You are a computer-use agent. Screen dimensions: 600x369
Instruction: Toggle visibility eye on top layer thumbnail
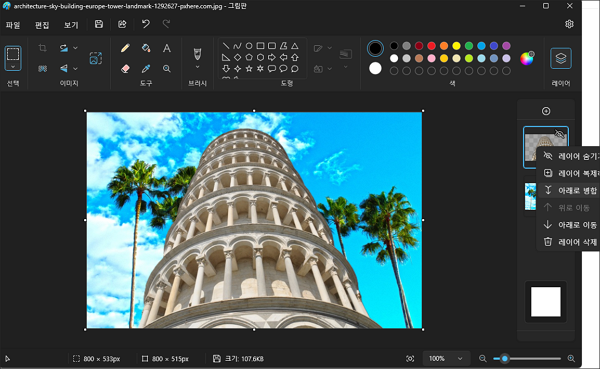click(560, 134)
